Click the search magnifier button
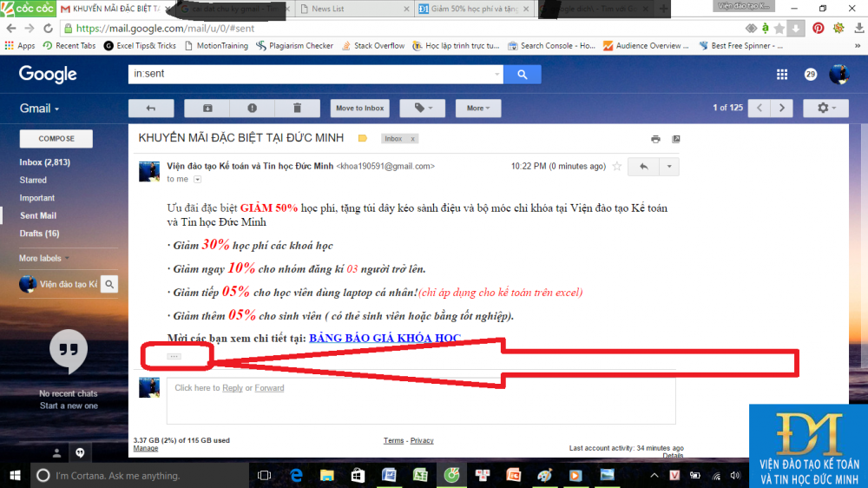The width and height of the screenshot is (868, 488). [x=522, y=74]
